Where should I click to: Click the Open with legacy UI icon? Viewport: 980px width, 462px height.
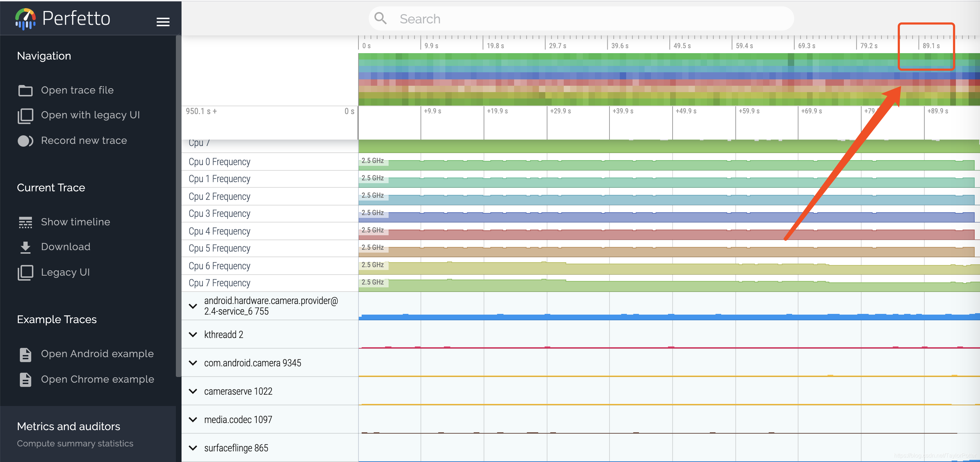pos(26,115)
